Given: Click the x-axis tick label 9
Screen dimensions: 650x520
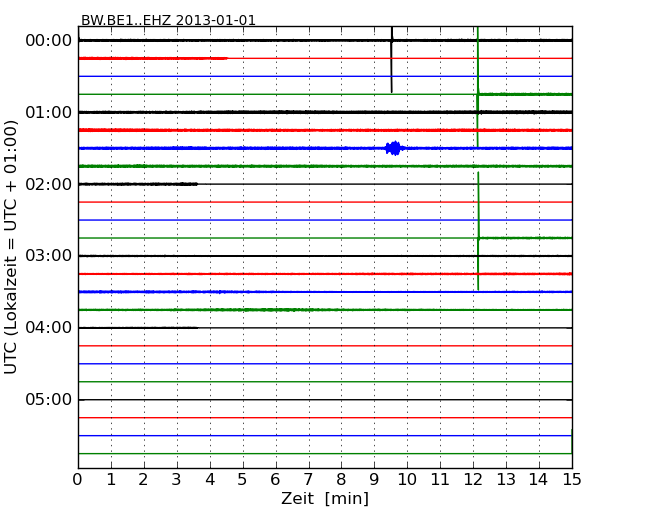Looking at the screenshot, I should 374,480.
